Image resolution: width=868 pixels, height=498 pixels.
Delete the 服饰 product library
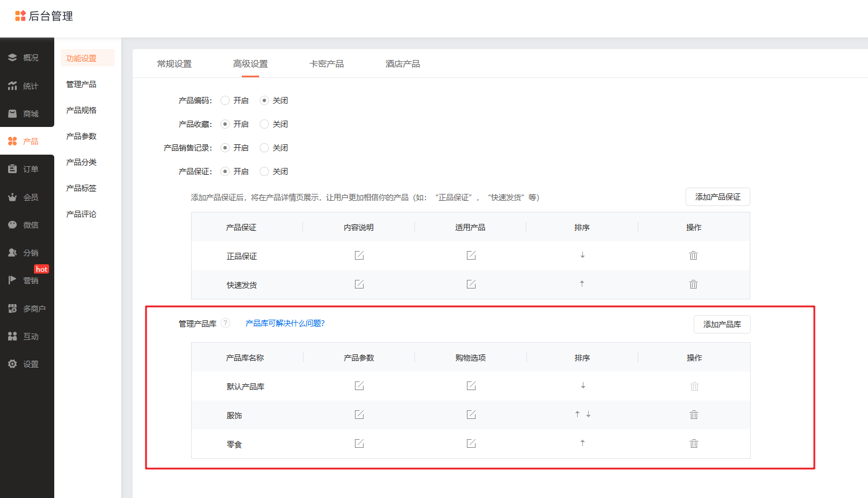click(694, 414)
